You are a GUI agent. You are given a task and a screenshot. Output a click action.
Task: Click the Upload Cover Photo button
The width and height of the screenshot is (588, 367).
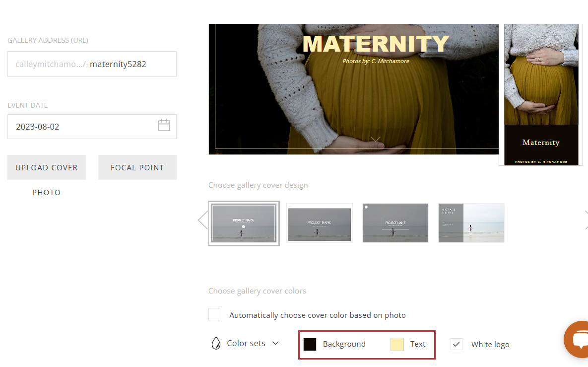point(47,167)
